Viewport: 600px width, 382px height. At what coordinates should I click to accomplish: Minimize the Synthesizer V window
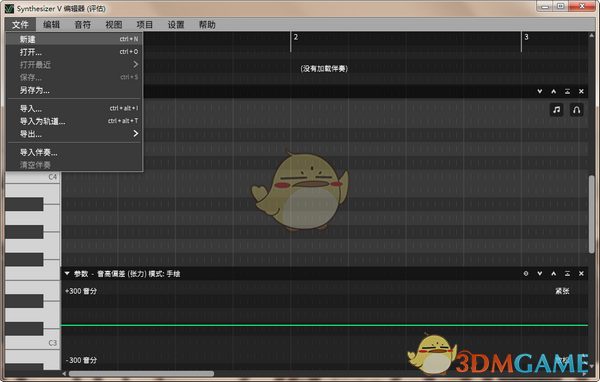546,7
